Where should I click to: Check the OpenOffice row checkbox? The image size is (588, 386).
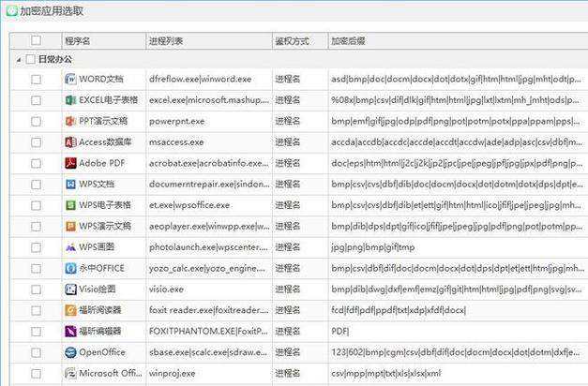[36, 352]
